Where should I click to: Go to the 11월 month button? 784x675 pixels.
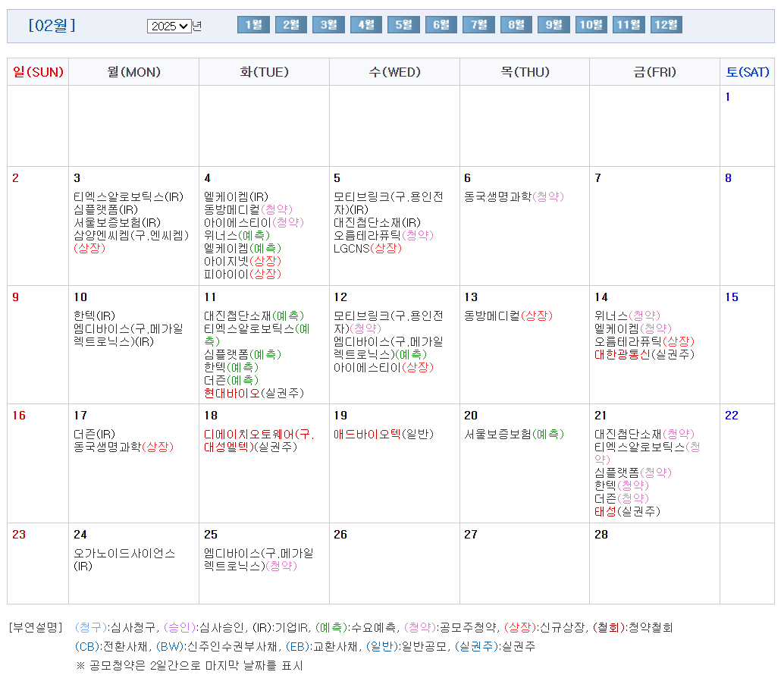click(x=629, y=24)
